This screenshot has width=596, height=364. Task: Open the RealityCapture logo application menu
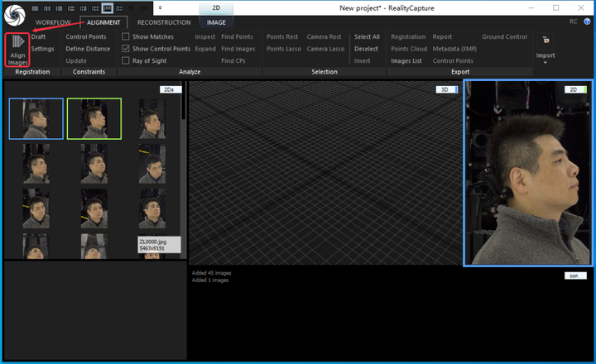pos(15,16)
